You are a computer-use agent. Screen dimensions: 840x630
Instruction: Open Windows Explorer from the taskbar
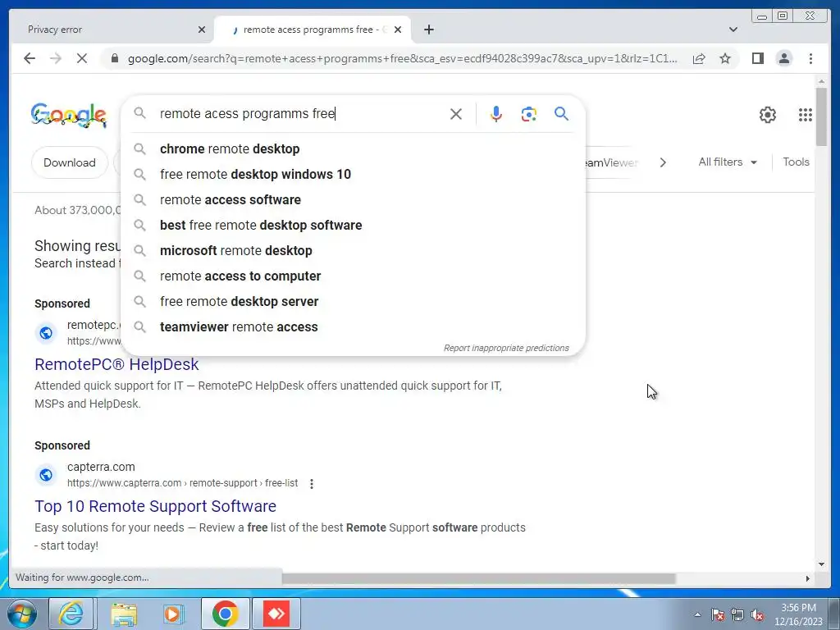click(x=124, y=614)
